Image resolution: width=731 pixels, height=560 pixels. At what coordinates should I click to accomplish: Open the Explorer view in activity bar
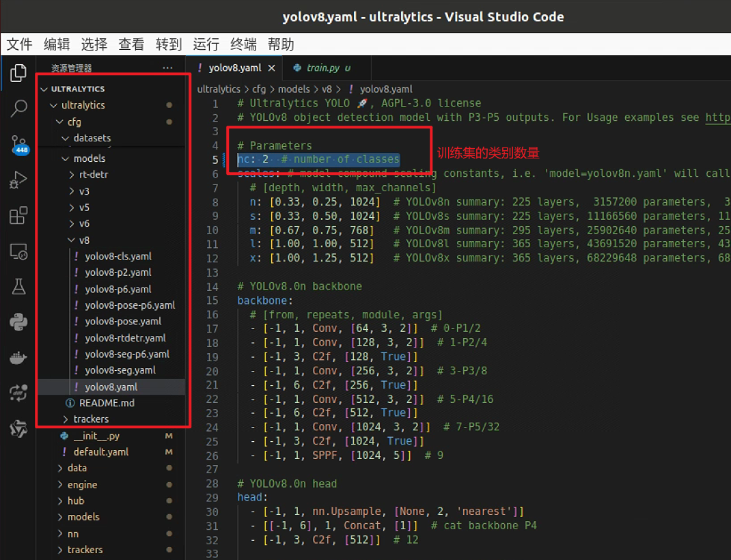point(18,72)
